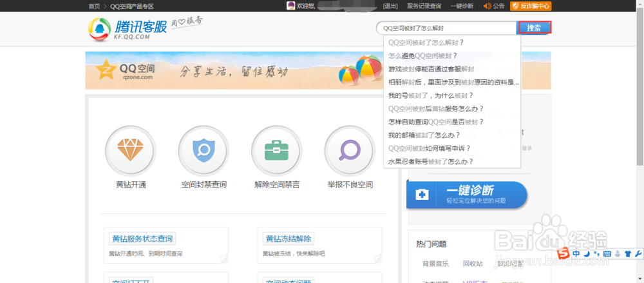Viewport: 644px width, 283px height.
Task: Click the 黄钻开通 diamond icon
Action: (x=131, y=150)
